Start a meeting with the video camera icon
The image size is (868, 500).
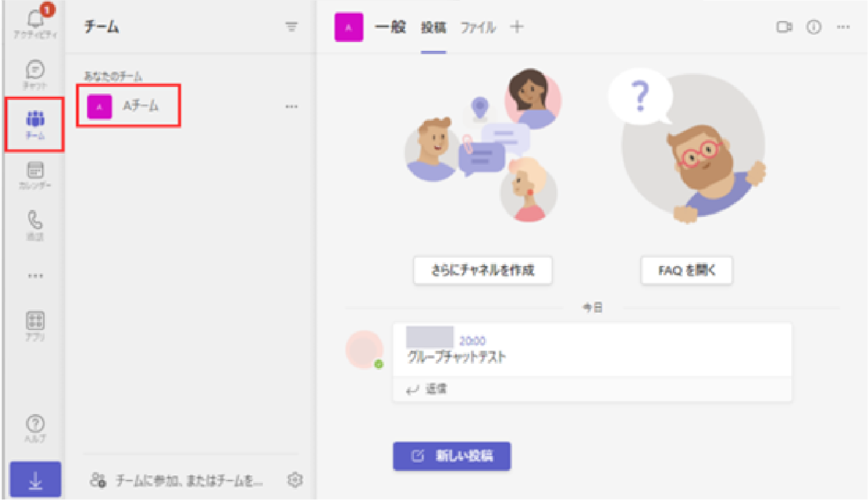[x=784, y=27]
